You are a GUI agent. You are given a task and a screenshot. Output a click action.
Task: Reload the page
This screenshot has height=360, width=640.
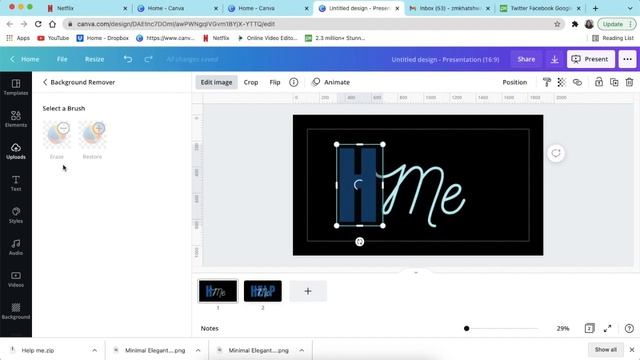[x=38, y=24]
